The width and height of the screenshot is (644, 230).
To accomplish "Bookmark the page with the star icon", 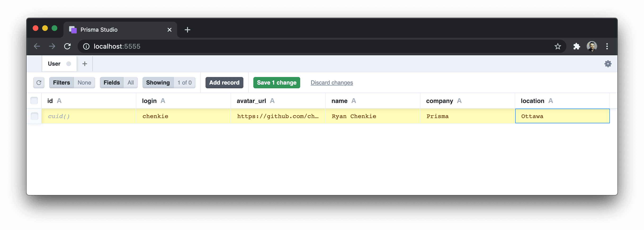I will click(558, 46).
